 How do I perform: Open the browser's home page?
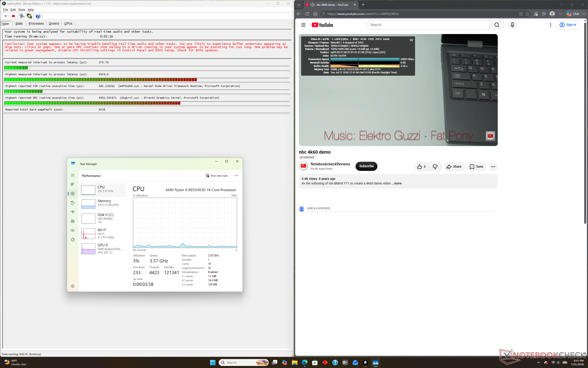pos(315,14)
